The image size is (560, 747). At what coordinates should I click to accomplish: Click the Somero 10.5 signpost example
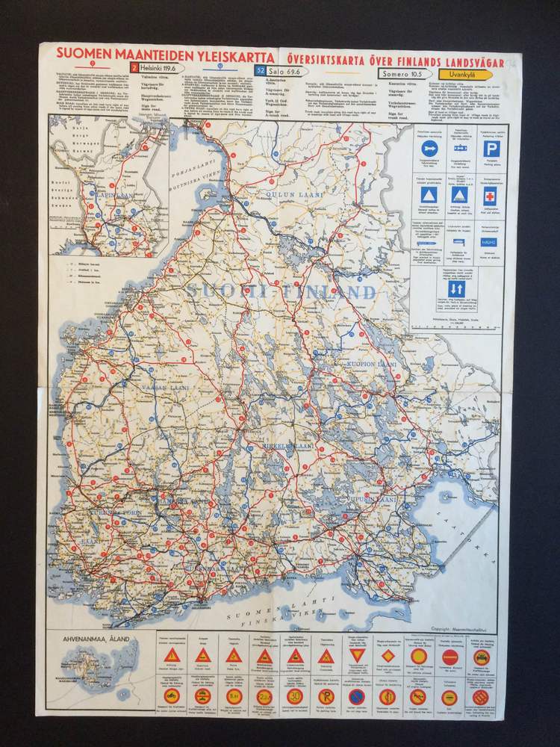pos(405,73)
